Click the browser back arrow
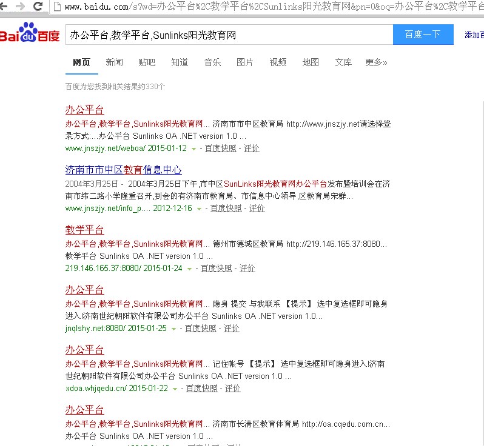Screen dimensions: 484x448 (x=3, y=6)
